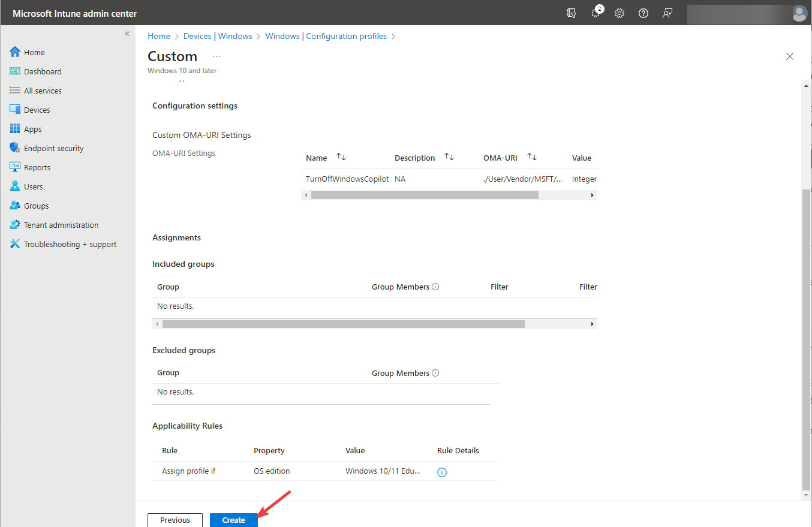The image size is (812, 527).
Task: Open Endpoint security in sidebar
Action: [x=54, y=148]
